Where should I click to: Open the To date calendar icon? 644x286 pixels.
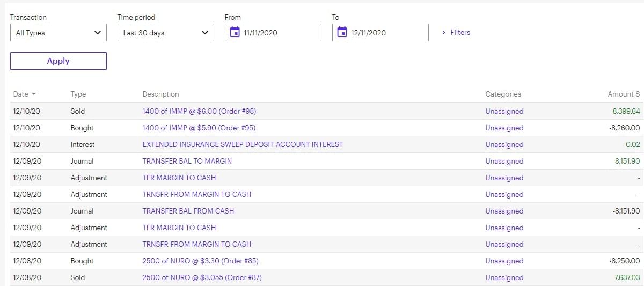[342, 33]
